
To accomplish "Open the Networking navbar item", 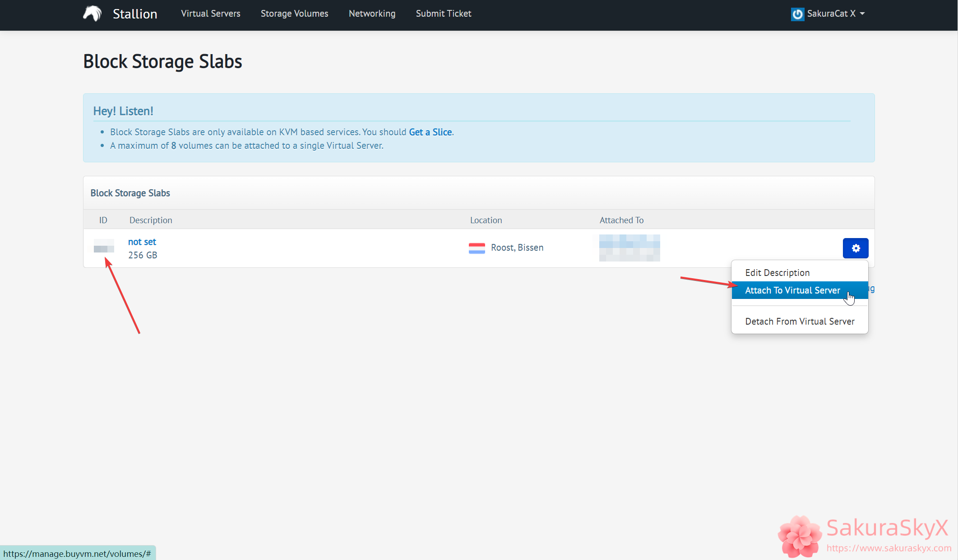I will pos(372,14).
